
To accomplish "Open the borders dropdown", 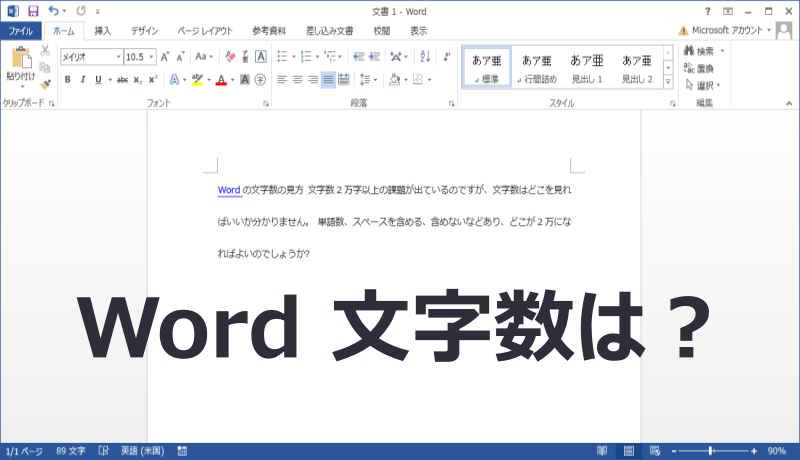I will tap(430, 80).
